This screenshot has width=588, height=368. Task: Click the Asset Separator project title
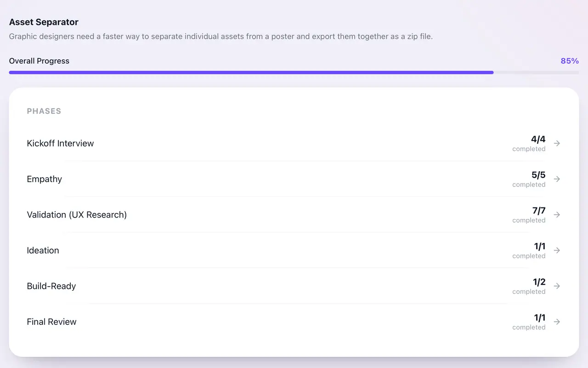pyautogui.click(x=44, y=22)
